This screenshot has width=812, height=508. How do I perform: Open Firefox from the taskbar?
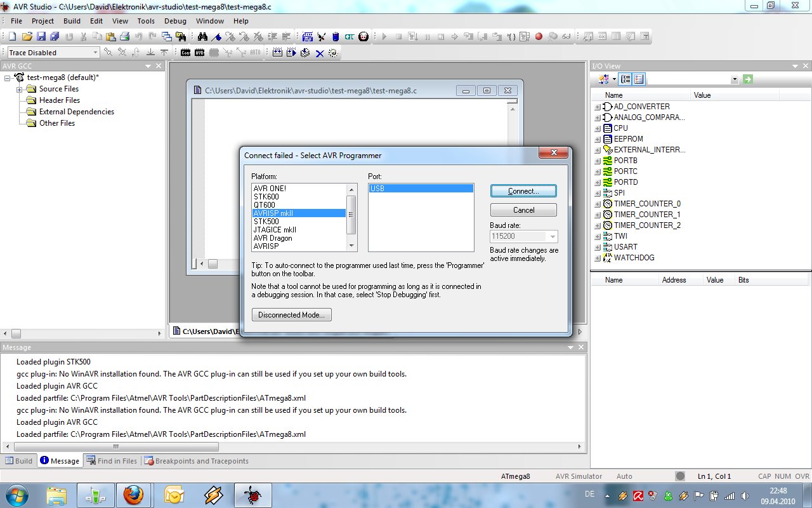133,495
